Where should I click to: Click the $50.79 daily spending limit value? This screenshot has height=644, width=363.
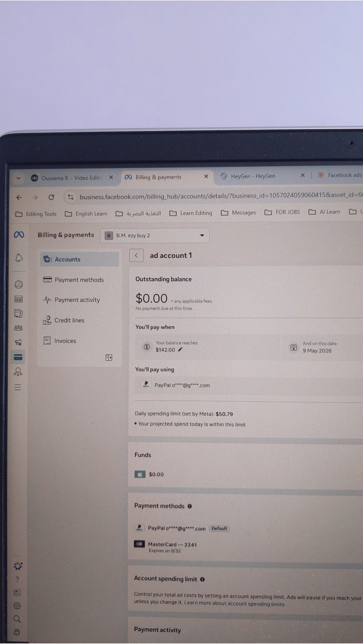pos(224,414)
